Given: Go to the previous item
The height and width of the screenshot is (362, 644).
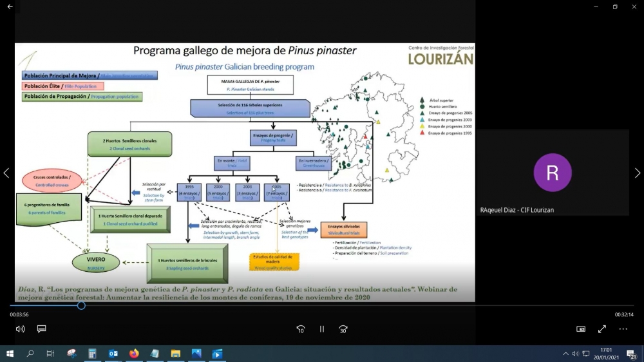Looking at the screenshot, I should click(6, 173).
